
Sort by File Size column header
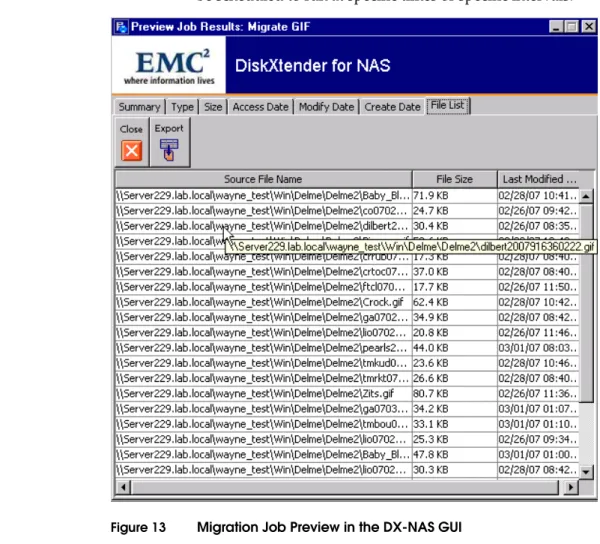click(455, 179)
